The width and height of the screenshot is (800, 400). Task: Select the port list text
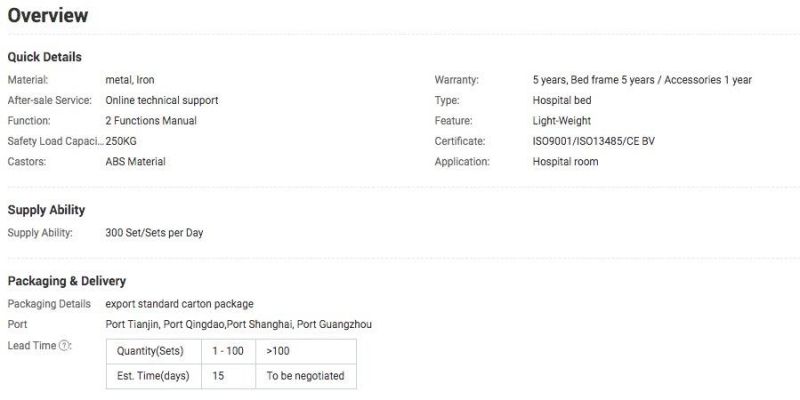tap(238, 324)
